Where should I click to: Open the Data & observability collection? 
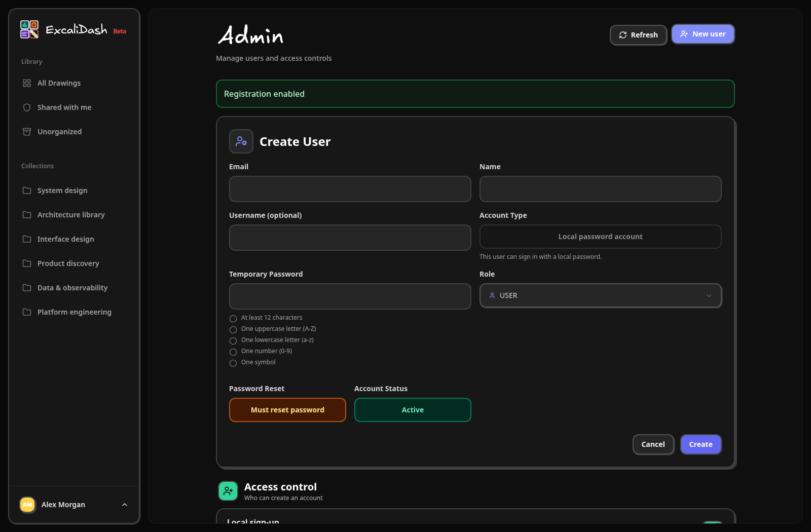(x=74, y=288)
